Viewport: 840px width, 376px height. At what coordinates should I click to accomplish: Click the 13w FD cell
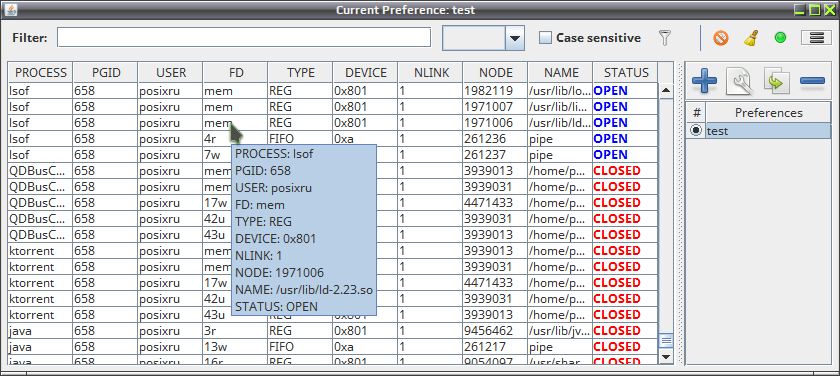click(235, 347)
